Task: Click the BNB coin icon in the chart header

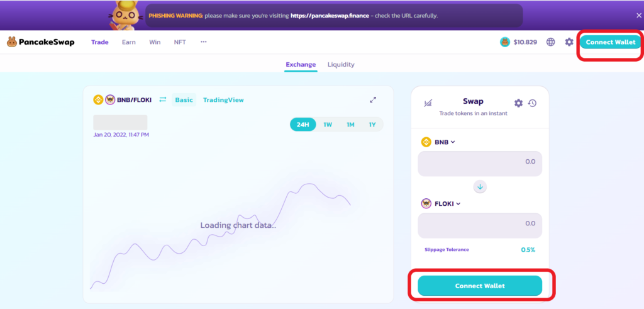Action: 98,99
